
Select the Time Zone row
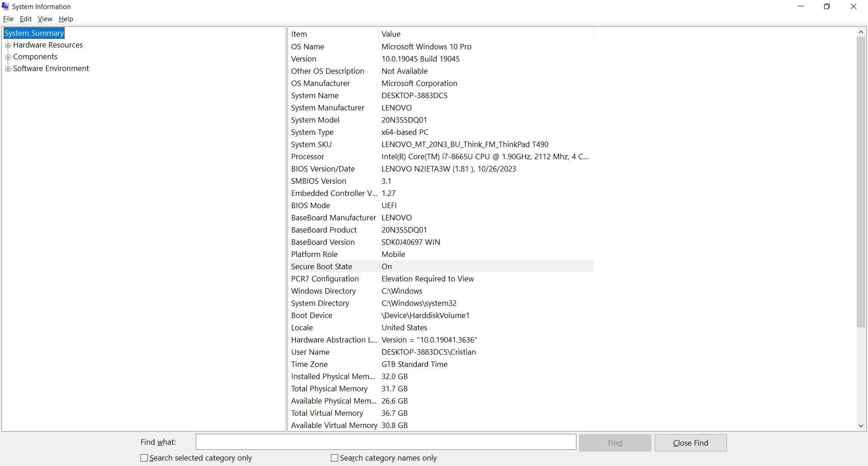(441, 364)
